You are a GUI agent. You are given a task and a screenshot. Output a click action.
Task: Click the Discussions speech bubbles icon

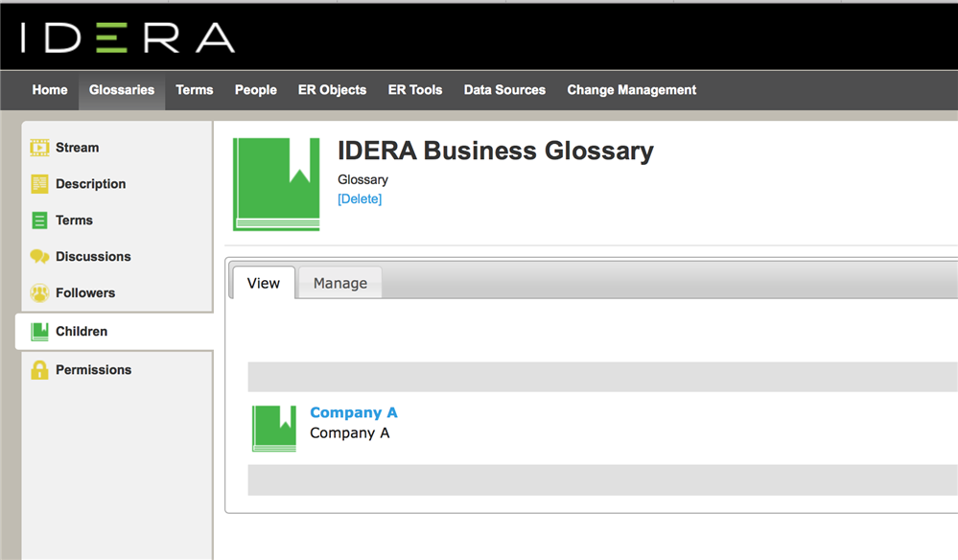[39, 256]
